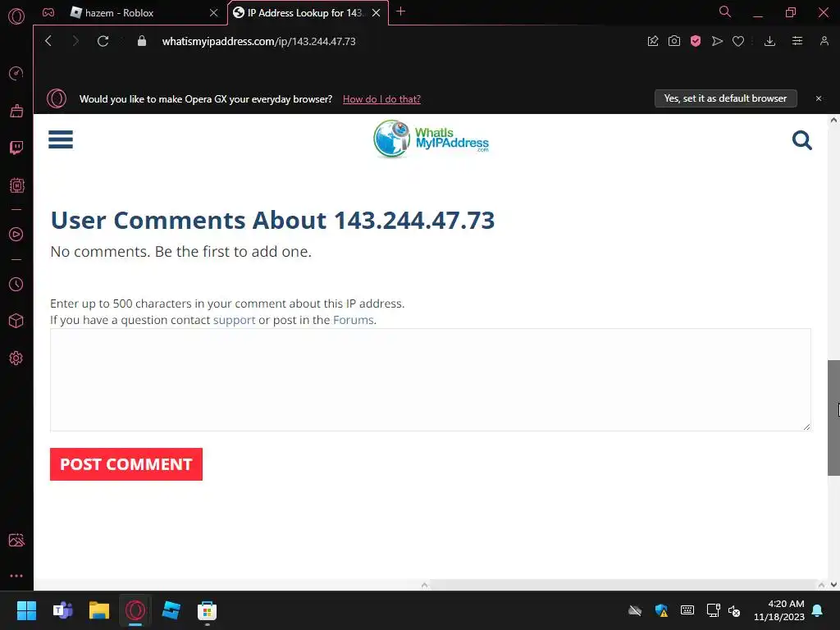Click 'How do I do that?' link
Viewport: 840px width, 630px height.
pos(381,99)
